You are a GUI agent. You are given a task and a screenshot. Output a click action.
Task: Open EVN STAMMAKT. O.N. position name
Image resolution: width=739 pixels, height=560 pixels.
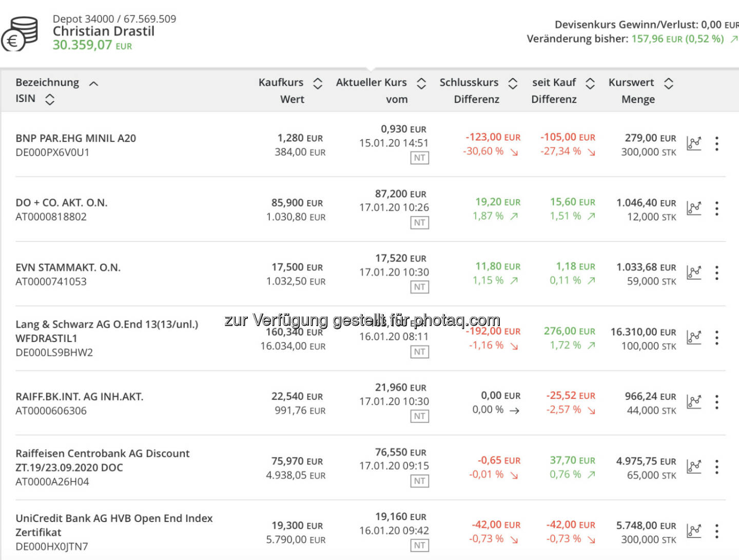click(68, 267)
